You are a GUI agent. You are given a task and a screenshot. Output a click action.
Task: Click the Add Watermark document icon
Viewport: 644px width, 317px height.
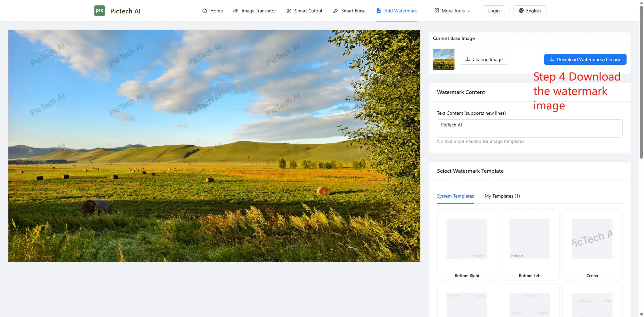[379, 11]
